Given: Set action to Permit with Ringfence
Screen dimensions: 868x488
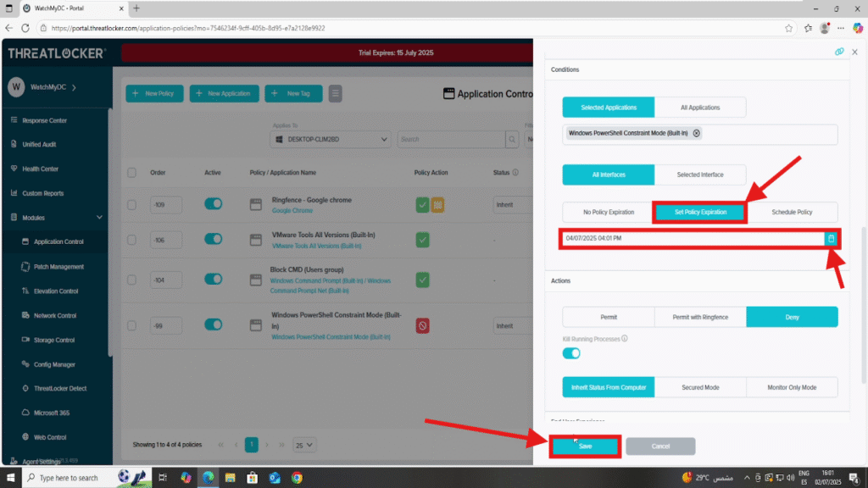Looking at the screenshot, I should pyautogui.click(x=700, y=317).
